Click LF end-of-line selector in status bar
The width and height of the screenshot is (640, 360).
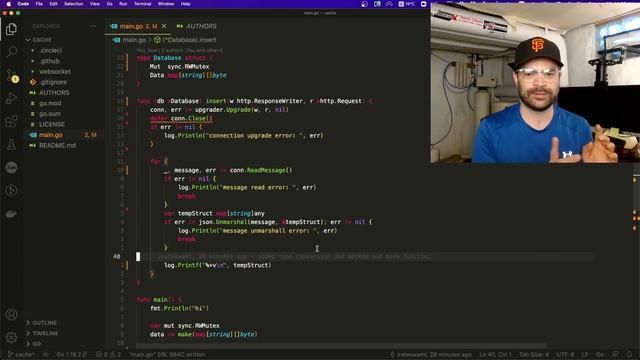[x=584, y=354]
